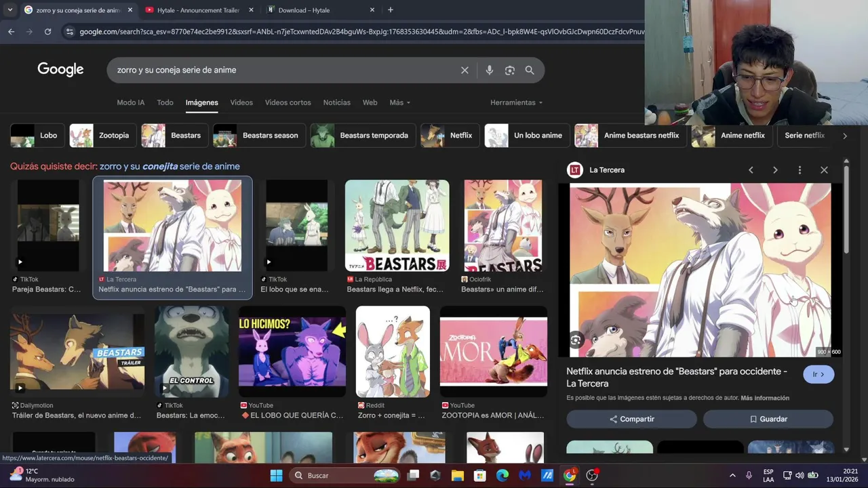
Task: Open the La Tercera logo in the preview header
Action: click(x=575, y=170)
